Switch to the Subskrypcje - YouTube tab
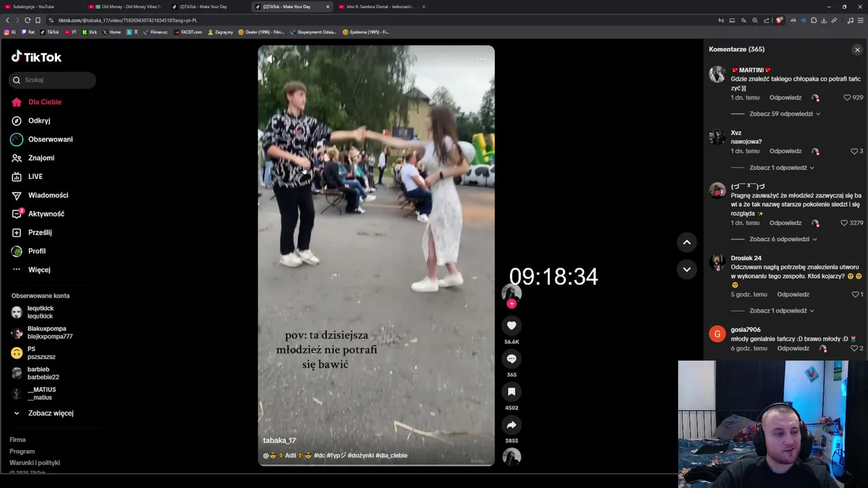 coord(42,7)
